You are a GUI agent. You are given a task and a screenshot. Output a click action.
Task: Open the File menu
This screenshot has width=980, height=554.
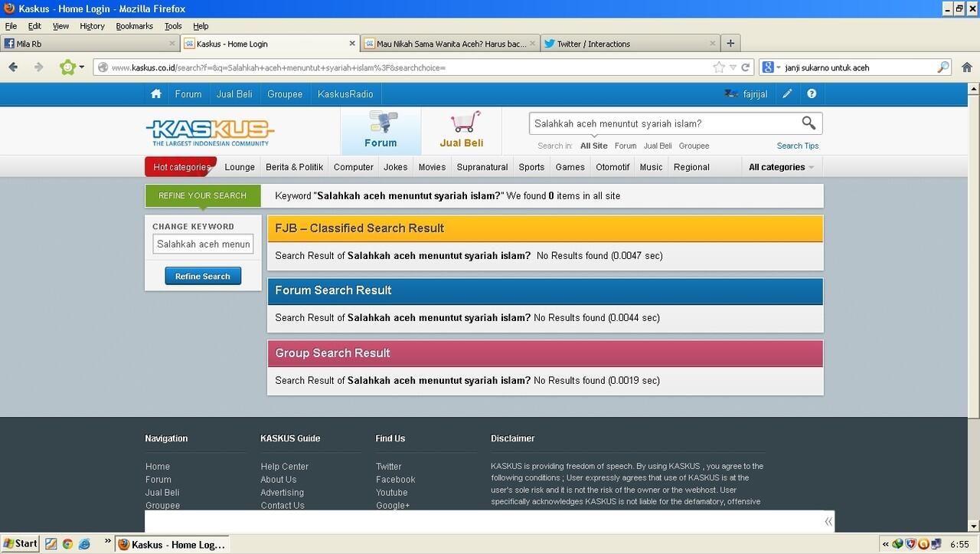[x=11, y=26]
